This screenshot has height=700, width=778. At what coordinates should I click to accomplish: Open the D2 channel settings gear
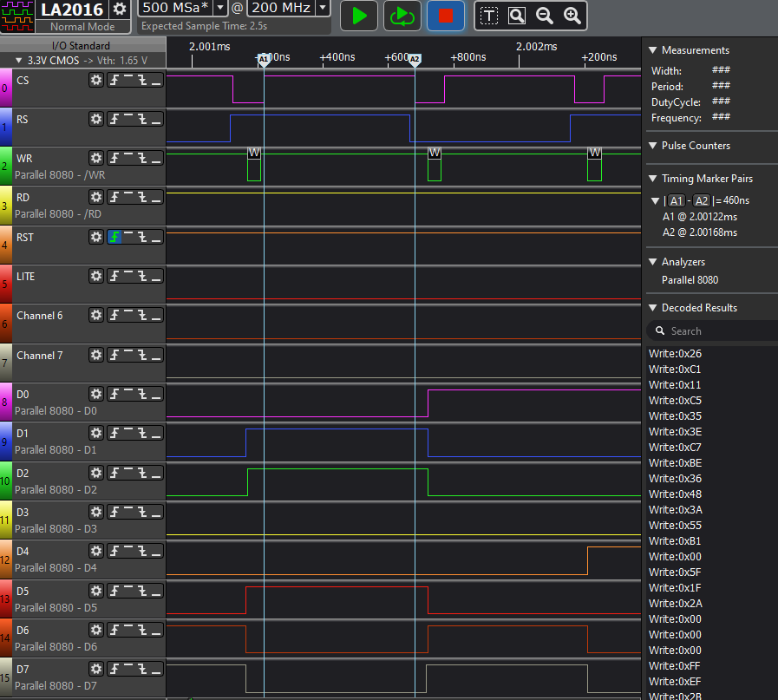95,473
